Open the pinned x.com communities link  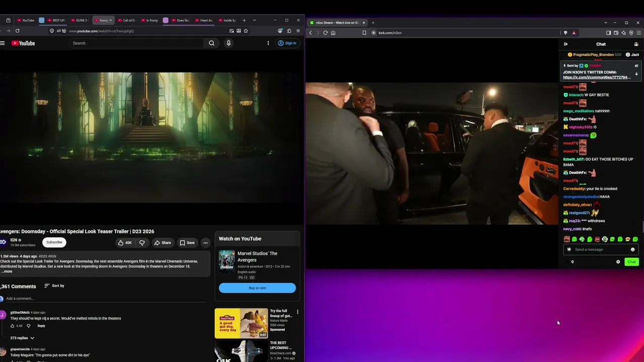[596, 77]
